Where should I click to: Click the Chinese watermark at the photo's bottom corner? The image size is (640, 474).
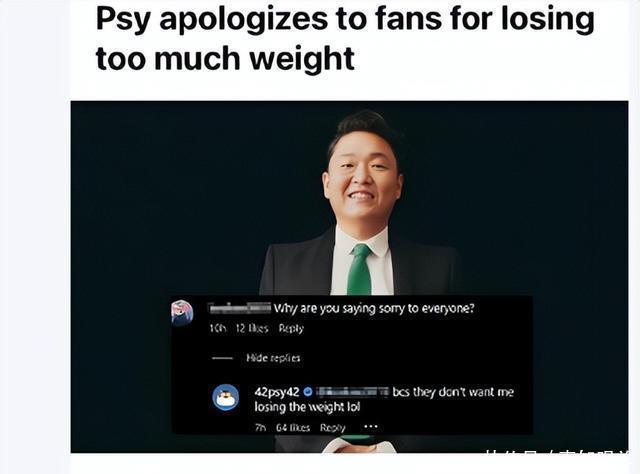pyautogui.click(x=556, y=453)
